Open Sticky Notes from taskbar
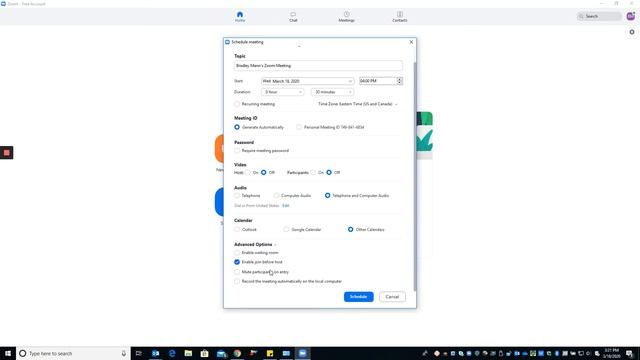 point(270,353)
